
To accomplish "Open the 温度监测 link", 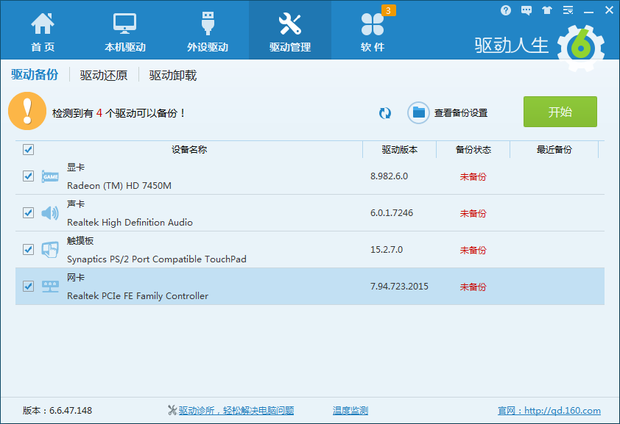I will click(x=350, y=411).
